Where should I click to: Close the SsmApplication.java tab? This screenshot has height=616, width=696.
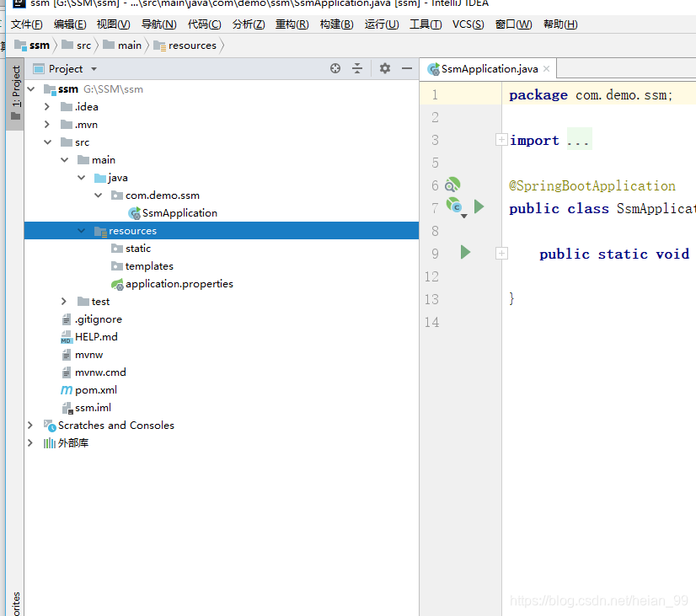click(546, 69)
